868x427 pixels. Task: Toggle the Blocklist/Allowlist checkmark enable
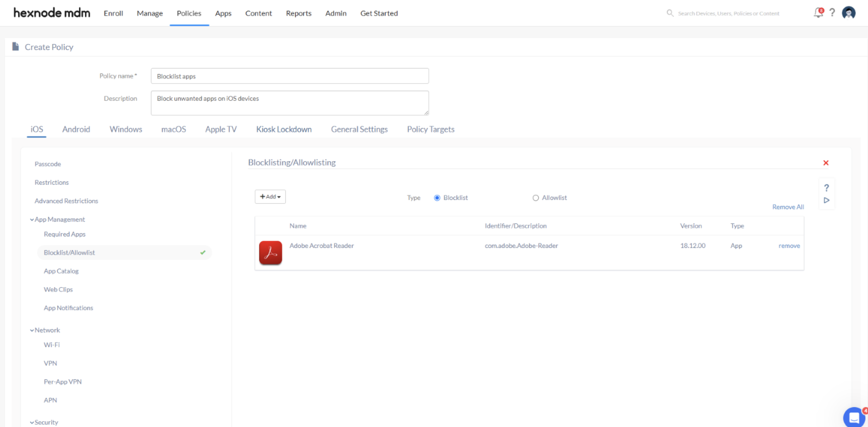click(204, 252)
